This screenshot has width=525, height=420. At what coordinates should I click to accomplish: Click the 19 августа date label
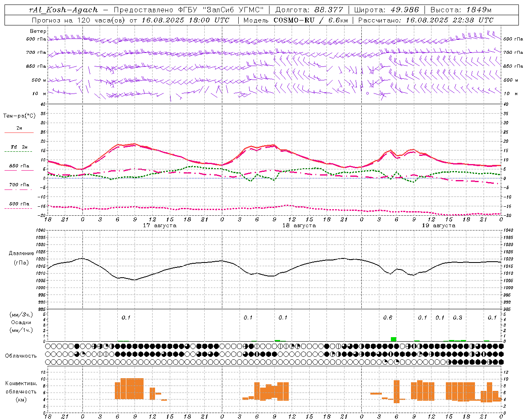[438, 226]
